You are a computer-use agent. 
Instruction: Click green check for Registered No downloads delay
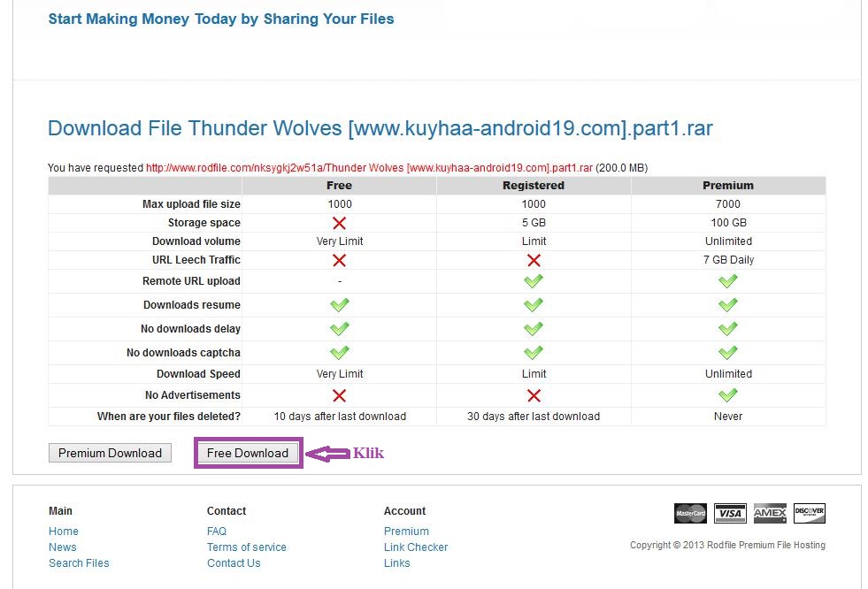(x=534, y=328)
